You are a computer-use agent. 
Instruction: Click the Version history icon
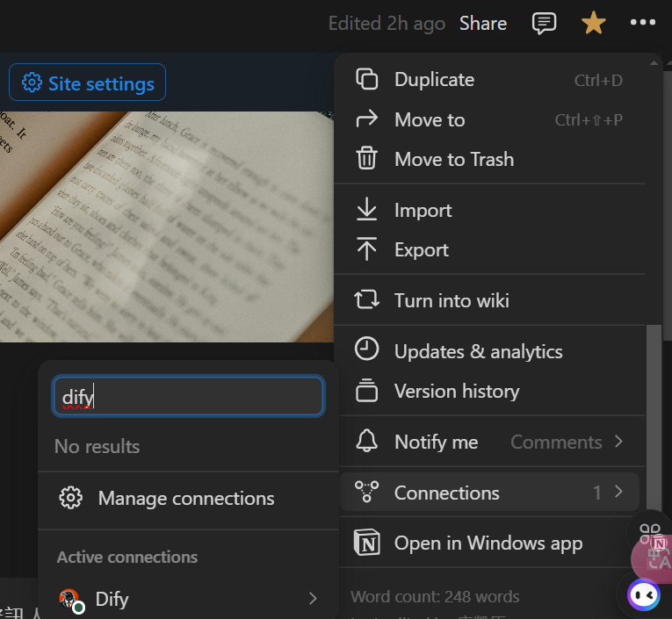(x=367, y=390)
